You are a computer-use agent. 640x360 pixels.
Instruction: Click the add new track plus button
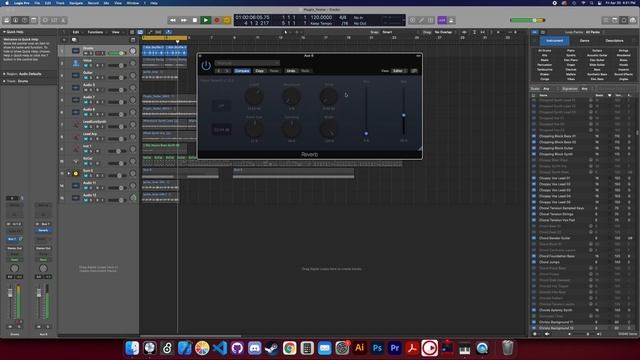(64, 40)
